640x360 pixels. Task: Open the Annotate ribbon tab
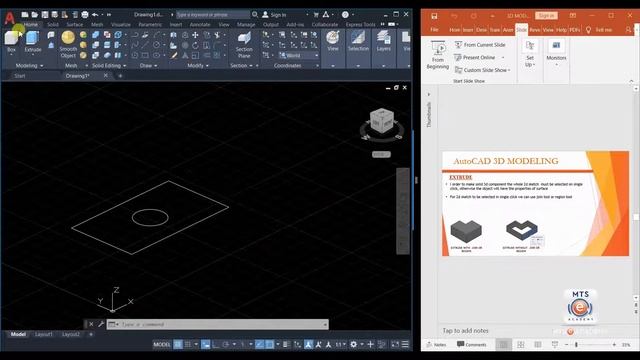200,24
